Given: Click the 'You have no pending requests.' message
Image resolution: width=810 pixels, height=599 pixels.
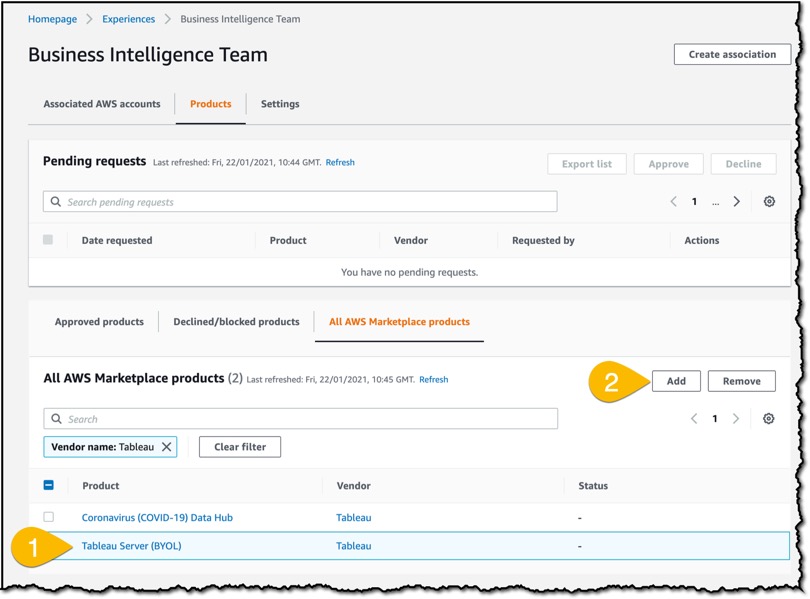Looking at the screenshot, I should point(409,272).
